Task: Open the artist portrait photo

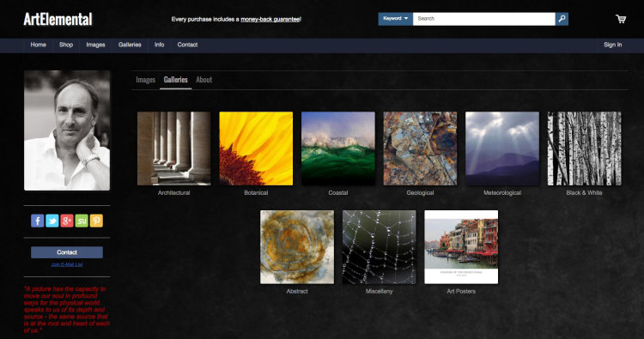Action: tap(67, 130)
